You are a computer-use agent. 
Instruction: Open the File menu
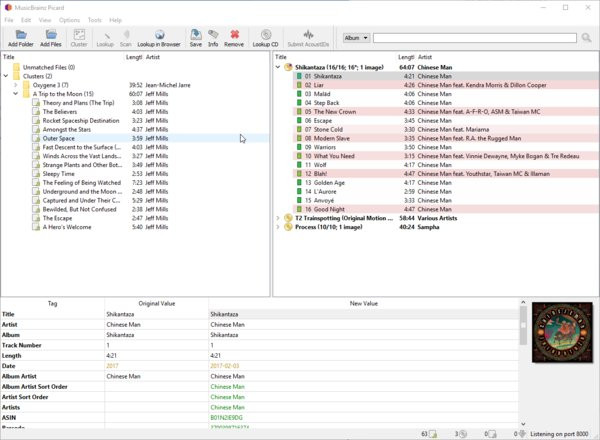coord(8,20)
